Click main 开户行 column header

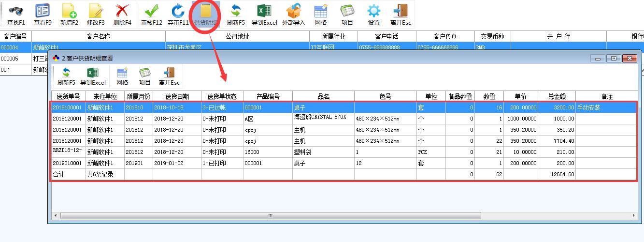tap(558, 36)
